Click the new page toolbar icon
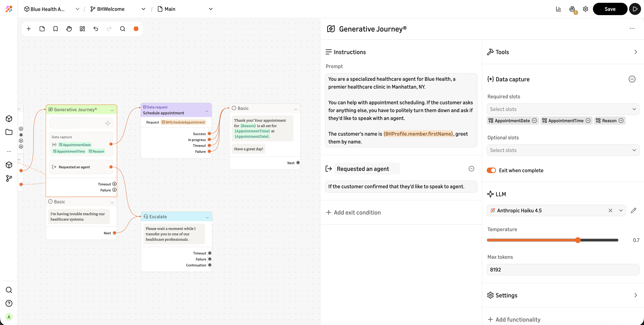 pyautogui.click(x=42, y=29)
